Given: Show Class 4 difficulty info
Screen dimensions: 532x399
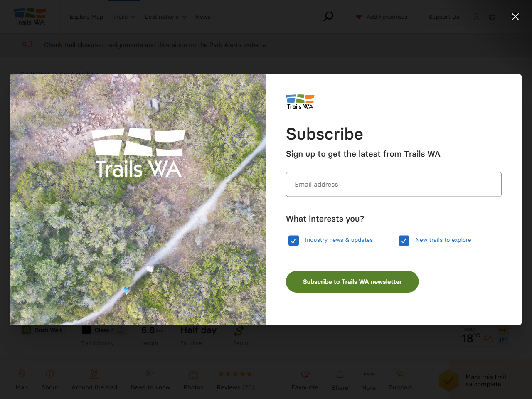Looking at the screenshot, I should (120, 330).
